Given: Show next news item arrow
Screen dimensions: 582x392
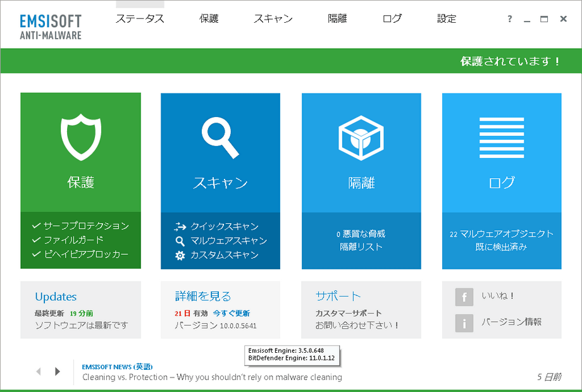Looking at the screenshot, I should point(57,371).
